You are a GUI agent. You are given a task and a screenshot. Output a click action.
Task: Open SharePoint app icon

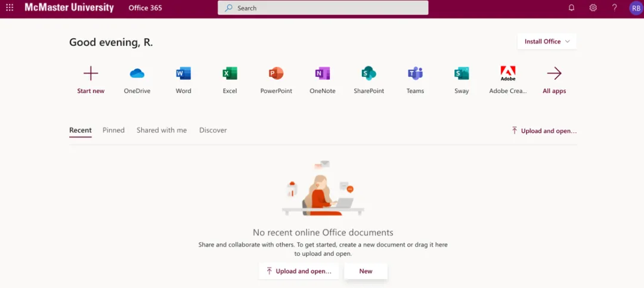coord(369,73)
